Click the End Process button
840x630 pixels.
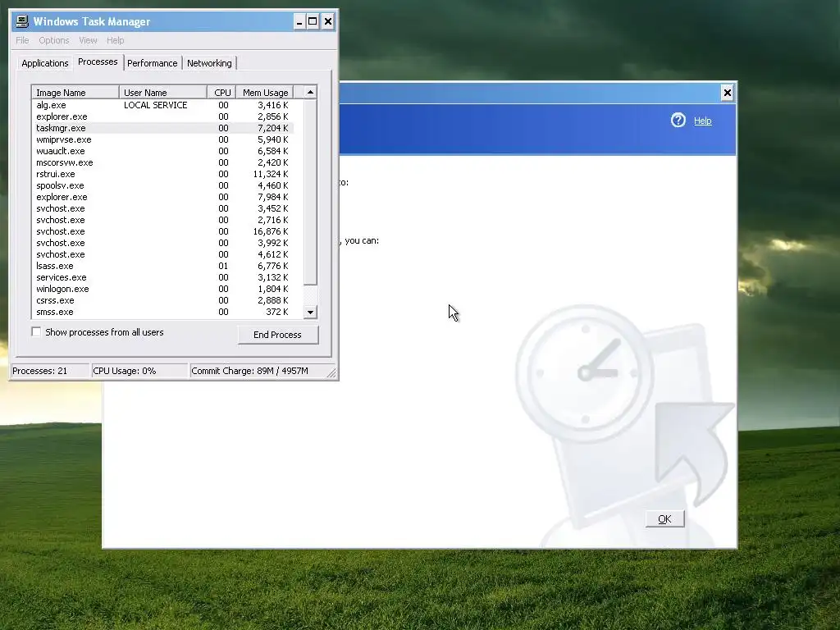(x=277, y=335)
